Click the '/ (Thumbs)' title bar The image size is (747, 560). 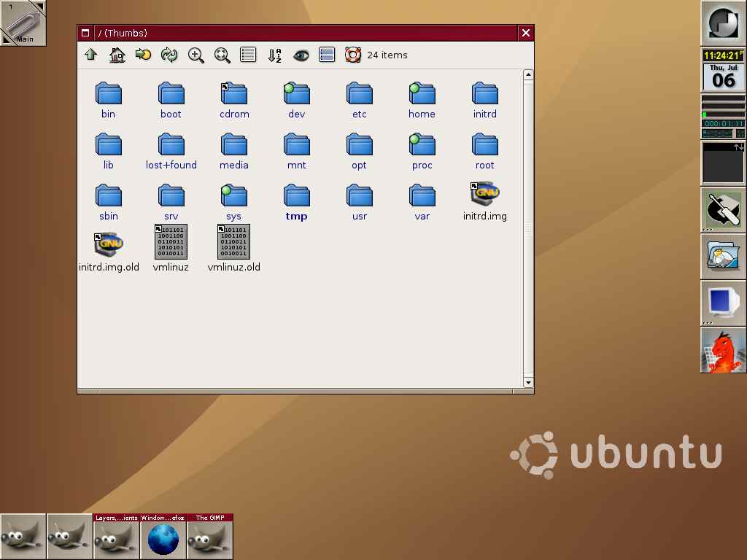pyautogui.click(x=306, y=33)
